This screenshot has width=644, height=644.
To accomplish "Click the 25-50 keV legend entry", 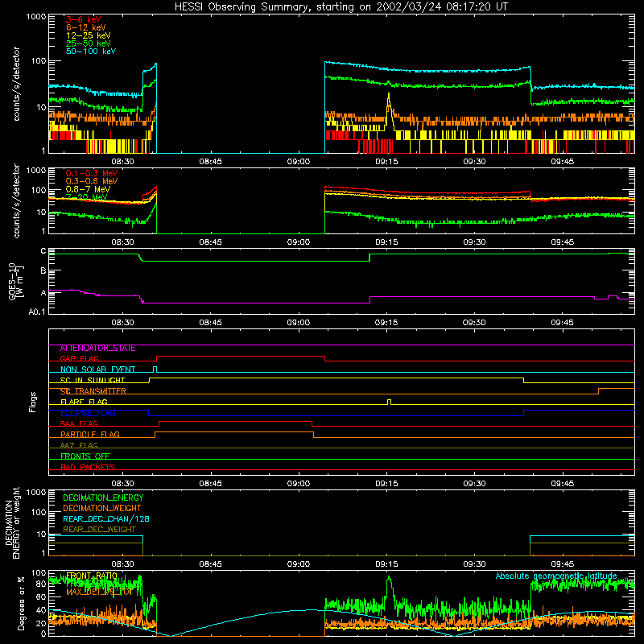I will pyautogui.click(x=89, y=43).
